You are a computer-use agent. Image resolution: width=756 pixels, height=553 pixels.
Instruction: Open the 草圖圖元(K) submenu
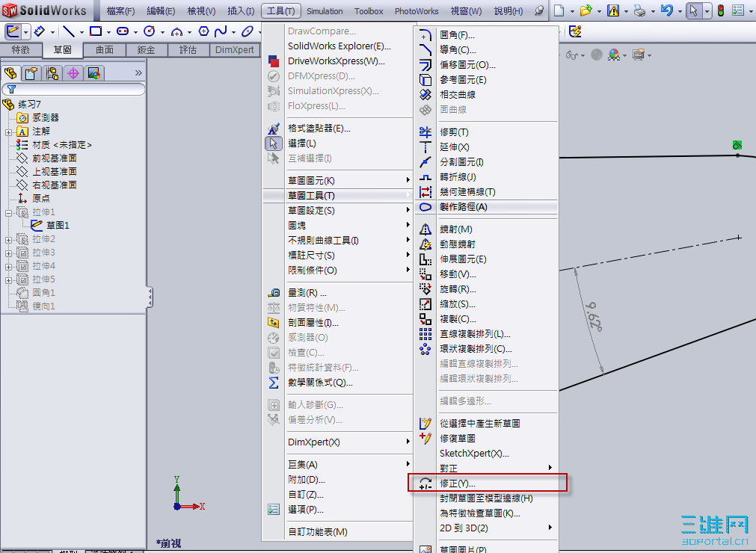pyautogui.click(x=337, y=181)
